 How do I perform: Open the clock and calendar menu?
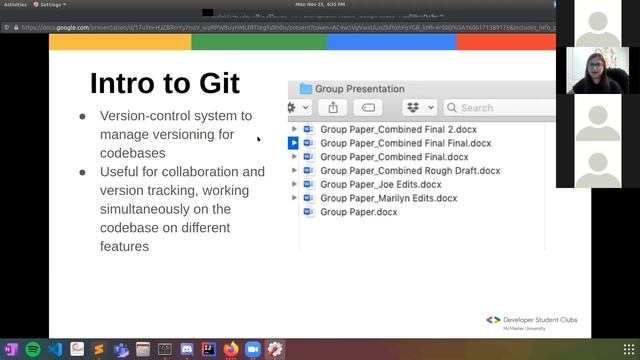pos(320,4)
